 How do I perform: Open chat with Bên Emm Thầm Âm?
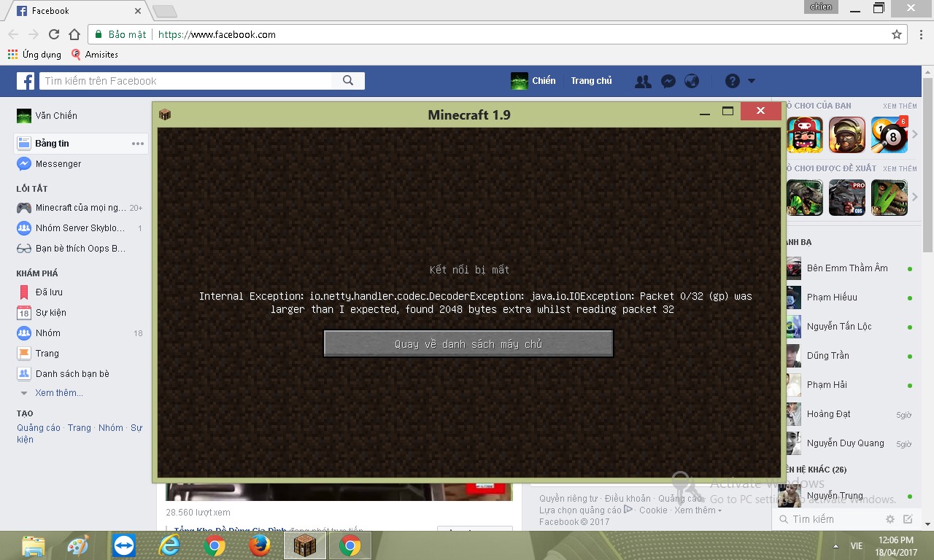(x=848, y=268)
